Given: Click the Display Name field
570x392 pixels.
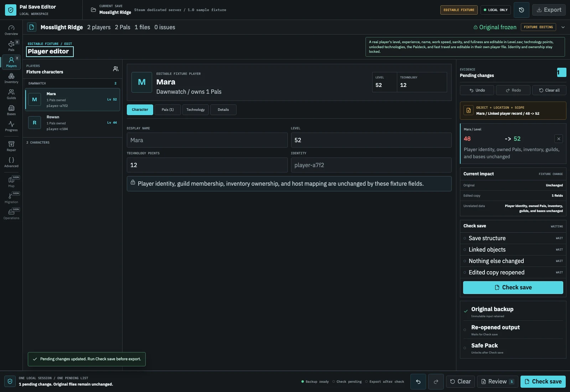Looking at the screenshot, I should (207, 140).
